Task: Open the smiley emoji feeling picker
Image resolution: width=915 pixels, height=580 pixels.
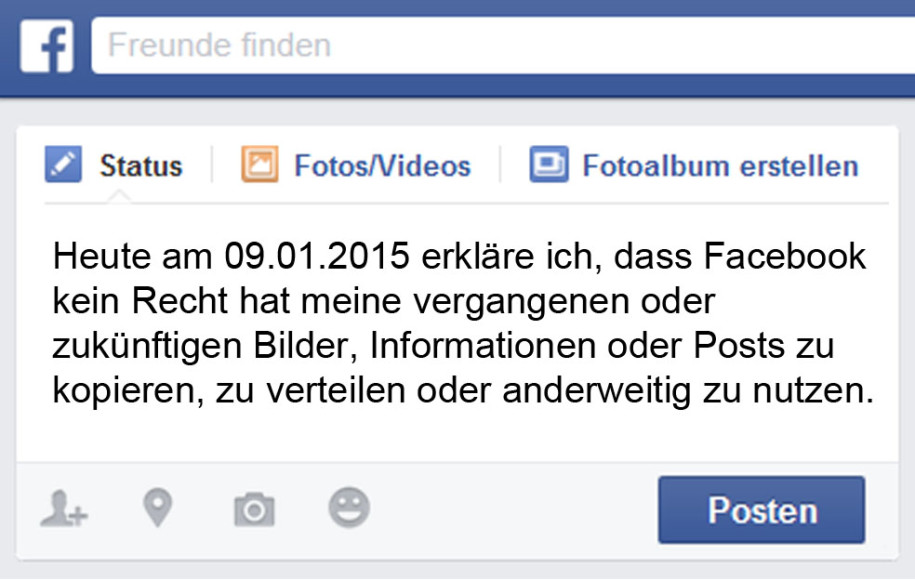Action: click(x=349, y=508)
